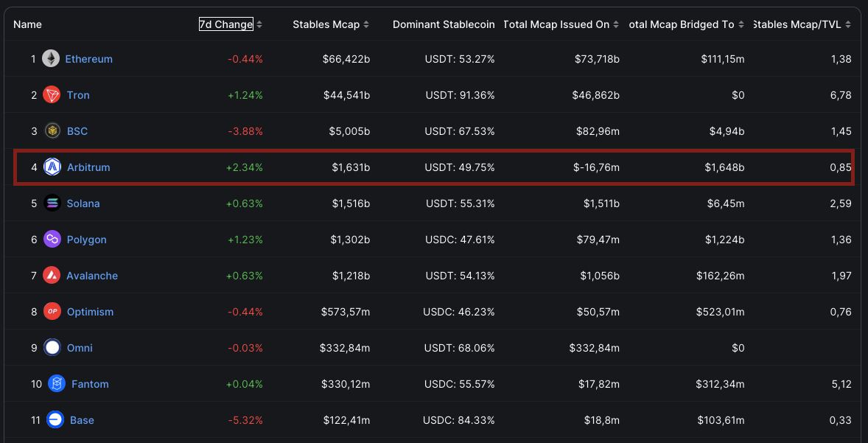Screen dimensions: 868x443
Task: Select Base's -5.32% 7d change value
Action: (245, 419)
